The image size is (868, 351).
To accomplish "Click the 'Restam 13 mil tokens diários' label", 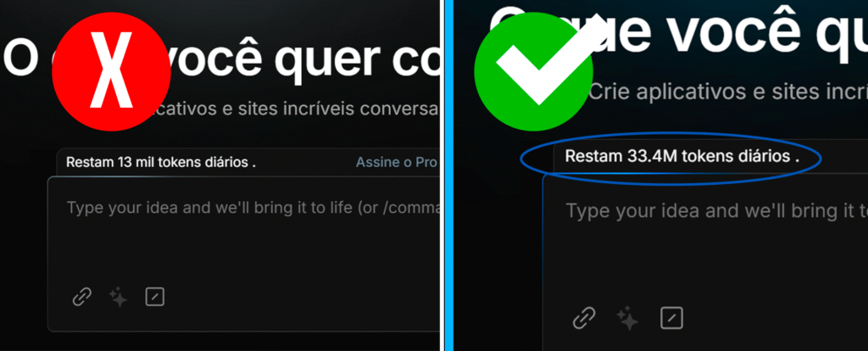I will [161, 163].
